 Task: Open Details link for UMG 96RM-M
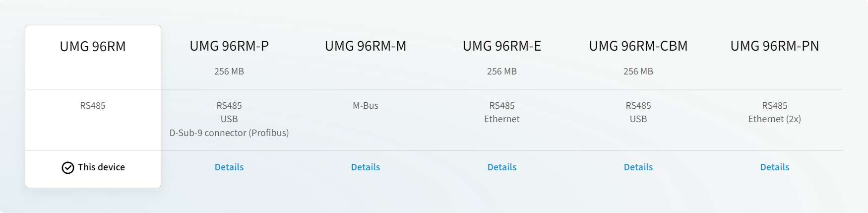click(366, 167)
